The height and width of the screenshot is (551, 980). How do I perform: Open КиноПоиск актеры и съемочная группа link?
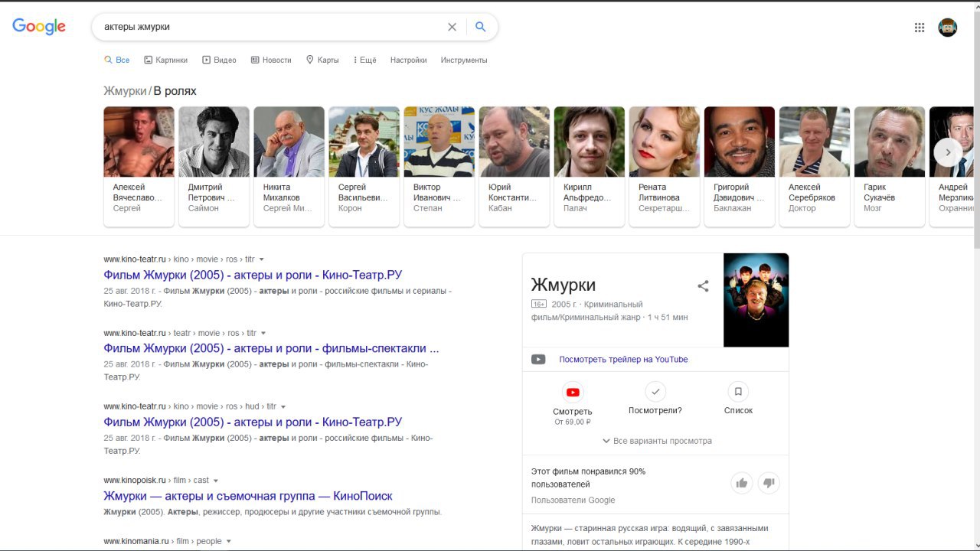point(248,496)
